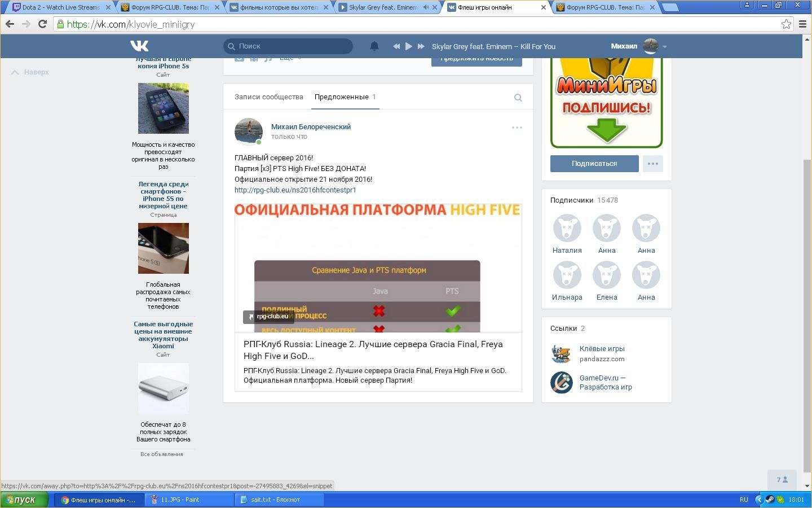Open the friends online counter showing 7
The image size is (812, 508).
pyautogui.click(x=782, y=480)
